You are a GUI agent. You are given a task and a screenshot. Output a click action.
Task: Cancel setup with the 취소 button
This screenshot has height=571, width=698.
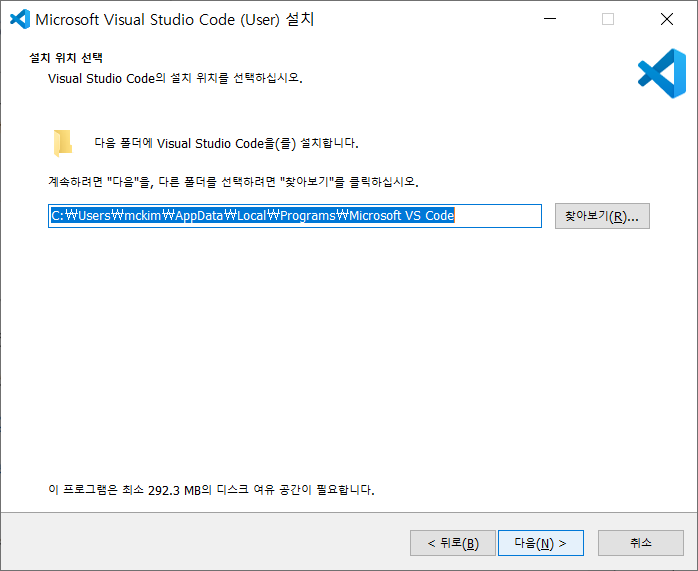[x=641, y=543]
